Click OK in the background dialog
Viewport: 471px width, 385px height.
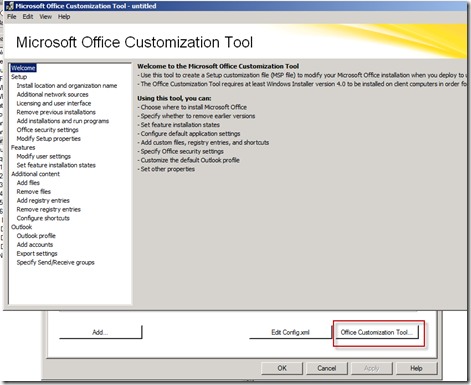coord(282,368)
